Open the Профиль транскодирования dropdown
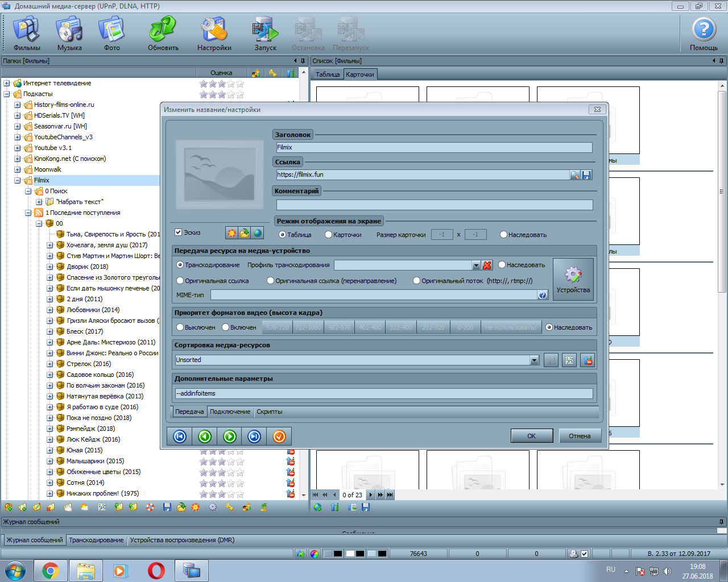The image size is (728, 582). (x=476, y=265)
